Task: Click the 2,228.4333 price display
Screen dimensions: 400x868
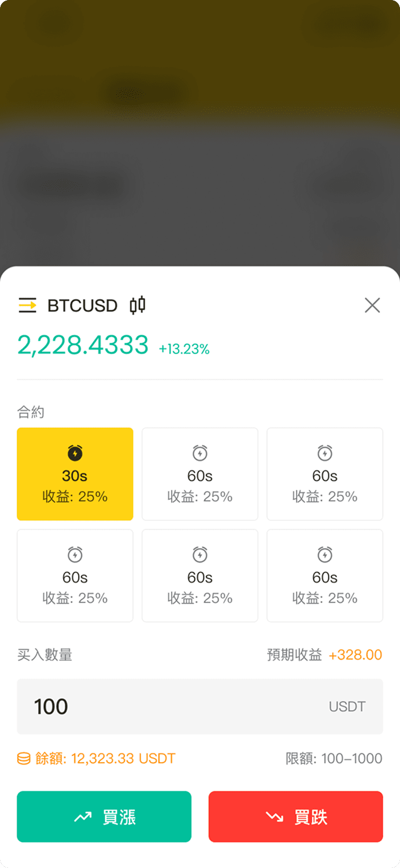Action: [x=83, y=345]
